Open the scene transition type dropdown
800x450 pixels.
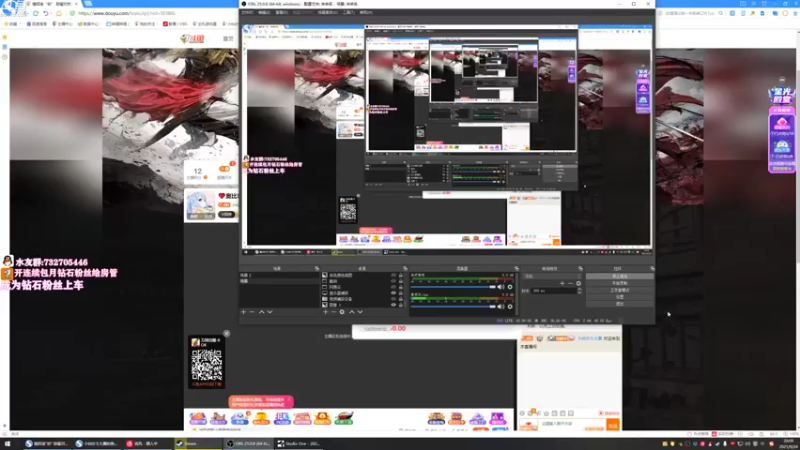click(553, 276)
